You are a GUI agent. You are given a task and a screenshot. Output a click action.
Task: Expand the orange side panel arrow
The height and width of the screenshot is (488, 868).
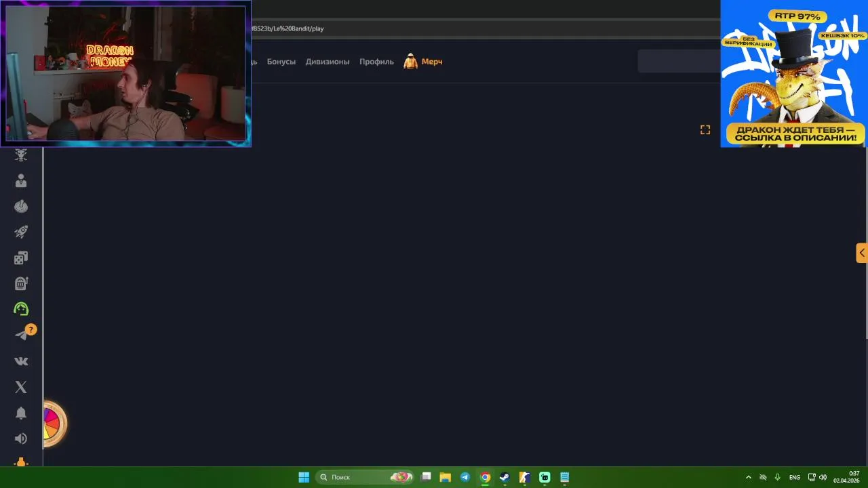(861, 253)
